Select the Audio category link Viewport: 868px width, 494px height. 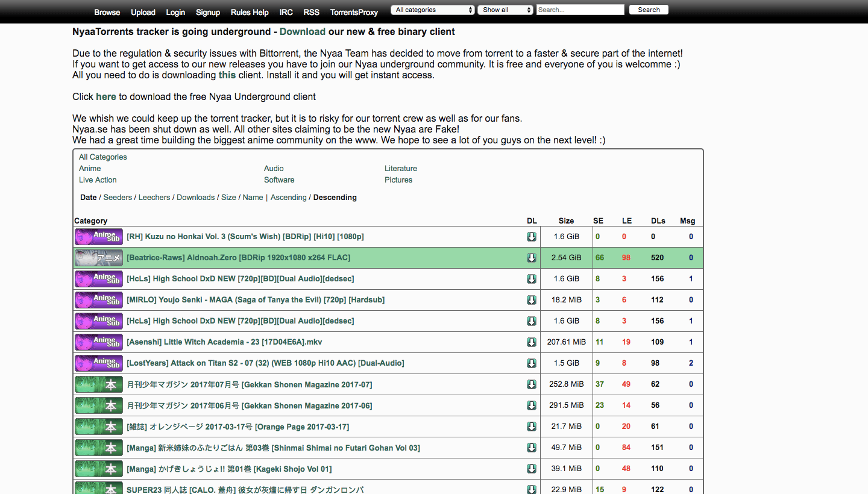[x=274, y=168]
